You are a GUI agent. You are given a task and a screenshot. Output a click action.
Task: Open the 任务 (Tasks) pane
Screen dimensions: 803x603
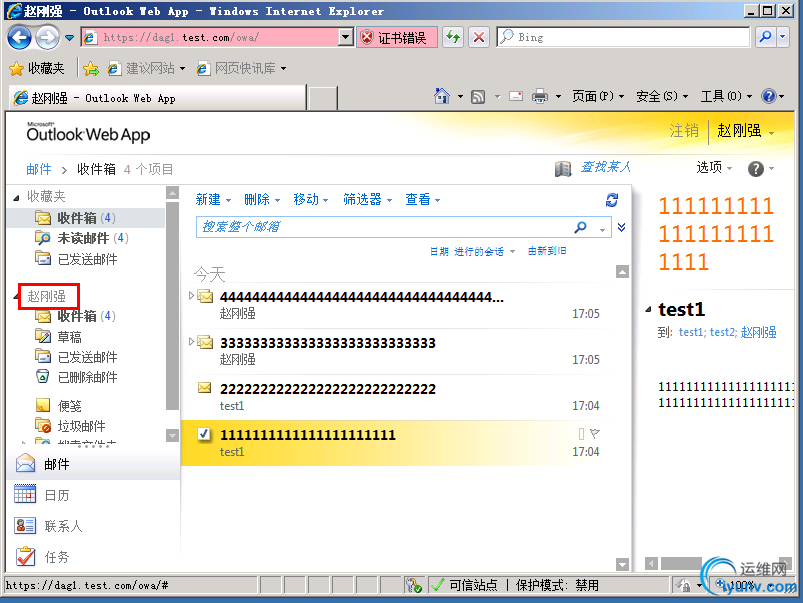click(x=45, y=560)
